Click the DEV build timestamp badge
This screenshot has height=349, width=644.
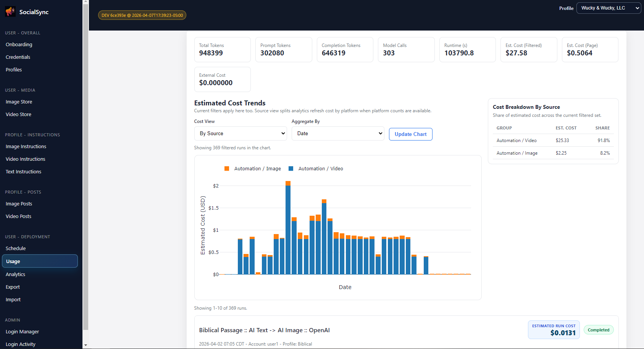[x=142, y=15]
